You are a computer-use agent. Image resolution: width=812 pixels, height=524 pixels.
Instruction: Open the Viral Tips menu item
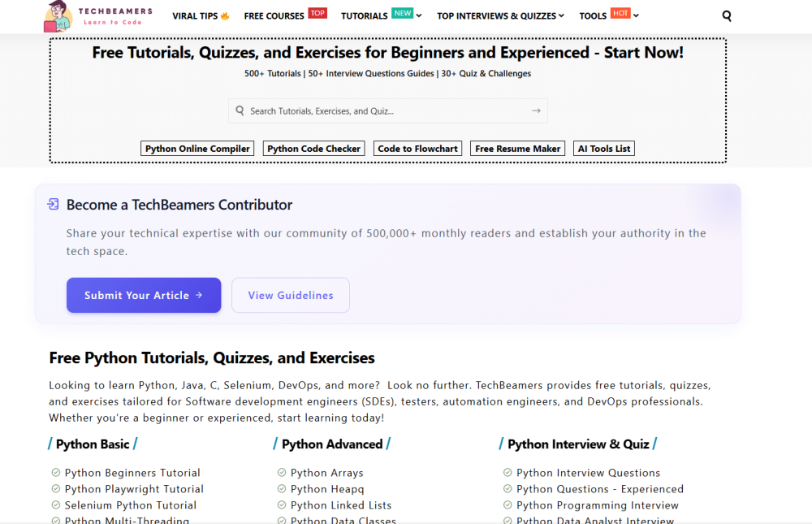point(201,15)
